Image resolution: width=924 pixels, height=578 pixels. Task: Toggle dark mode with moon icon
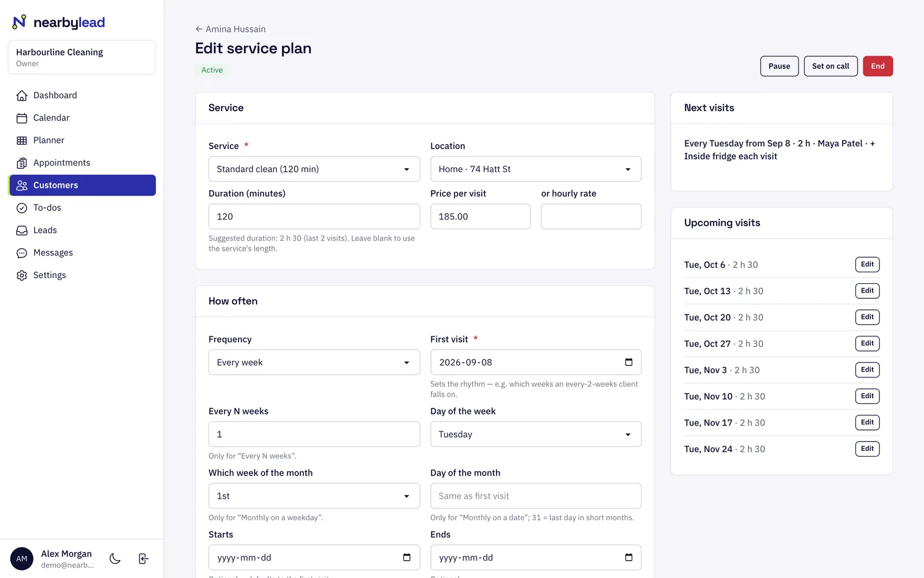click(115, 558)
